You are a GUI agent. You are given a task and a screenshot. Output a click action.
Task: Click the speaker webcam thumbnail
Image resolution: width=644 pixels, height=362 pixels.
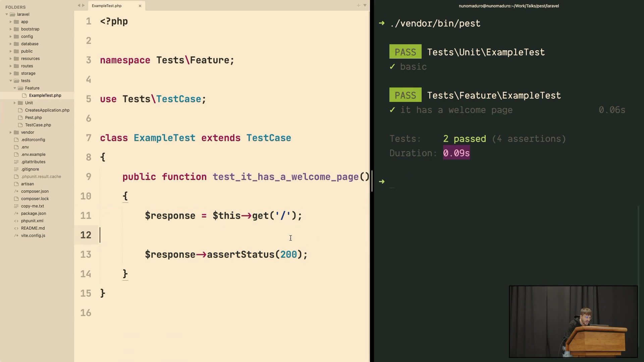(573, 322)
